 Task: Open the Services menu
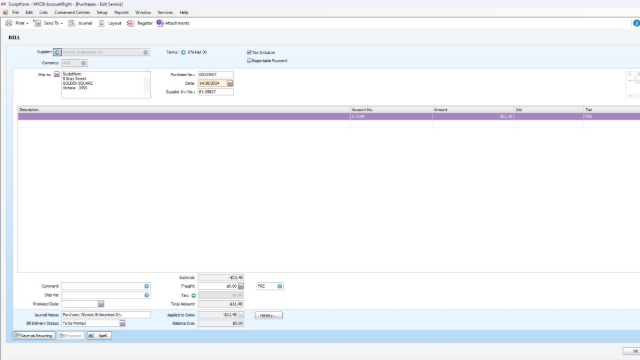pos(165,13)
